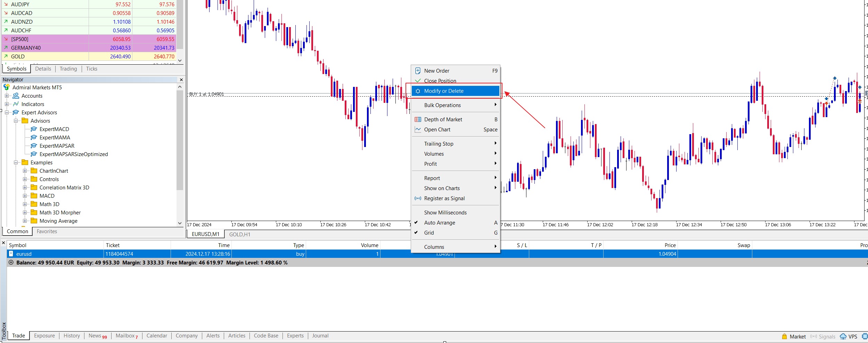The height and width of the screenshot is (343, 868).
Task: Click the Moving Average folder item
Action: [58, 221]
